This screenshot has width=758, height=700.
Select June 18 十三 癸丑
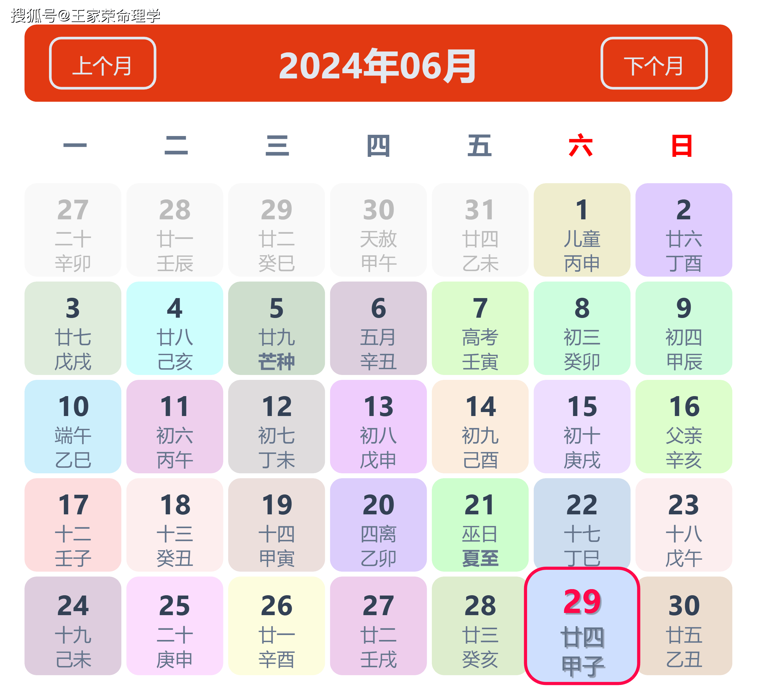175,525
